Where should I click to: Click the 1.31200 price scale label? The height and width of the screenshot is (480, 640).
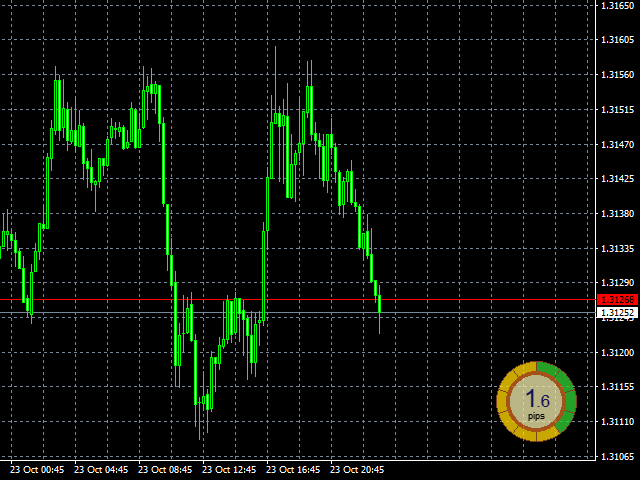coord(617,352)
